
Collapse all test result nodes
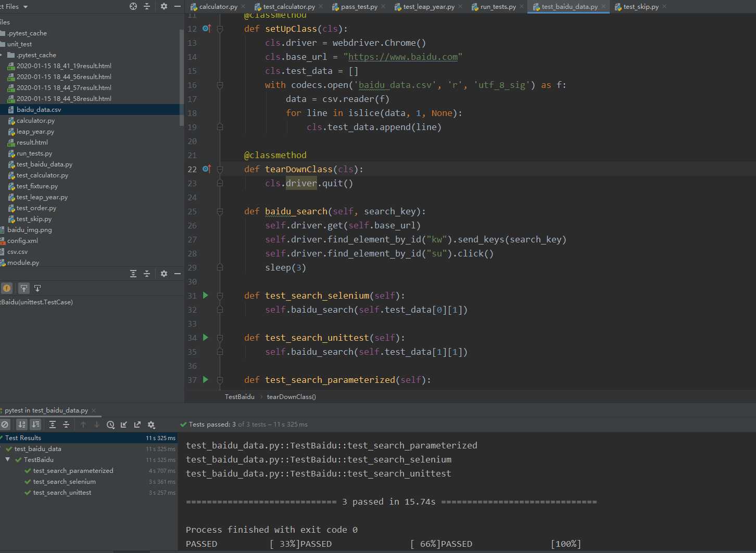coord(66,425)
